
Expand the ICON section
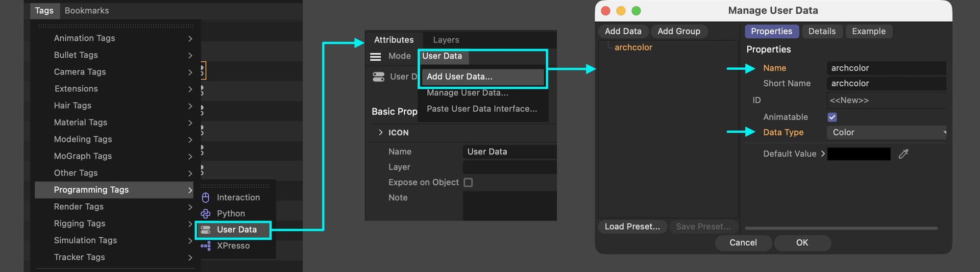pyautogui.click(x=380, y=133)
